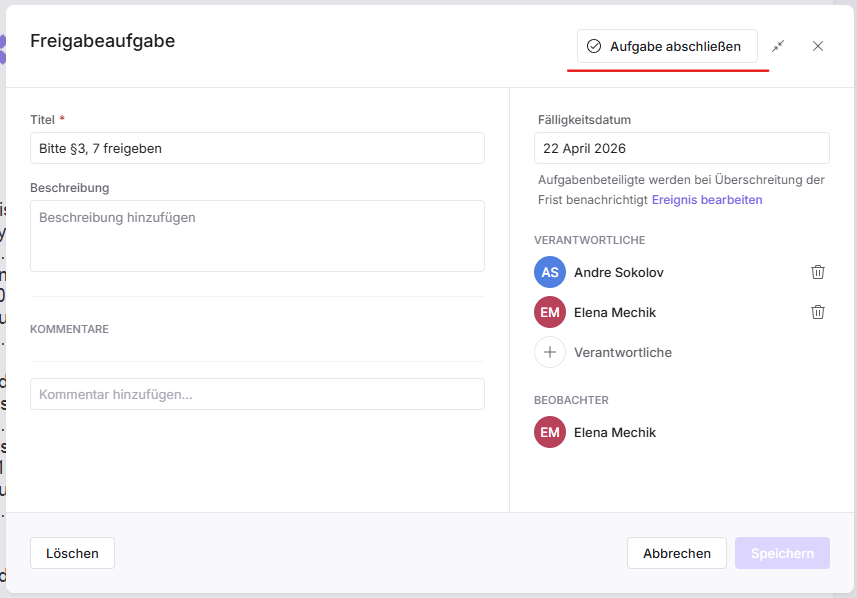
Task: Click the Speichern button
Action: [x=782, y=553]
